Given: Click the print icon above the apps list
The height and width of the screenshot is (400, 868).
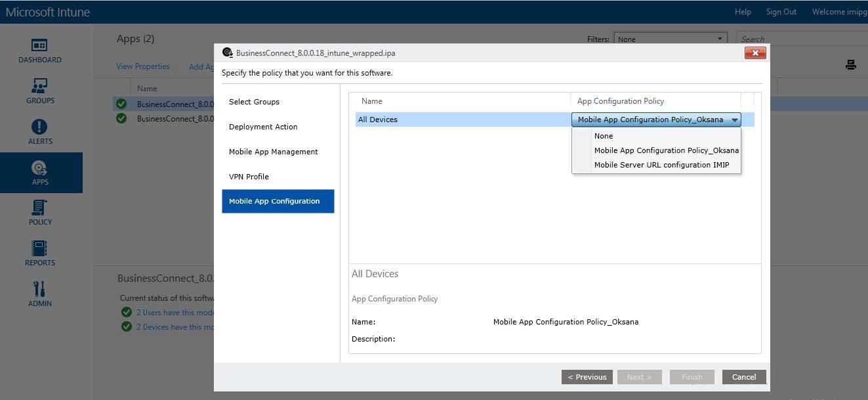Looking at the screenshot, I should point(851,64).
